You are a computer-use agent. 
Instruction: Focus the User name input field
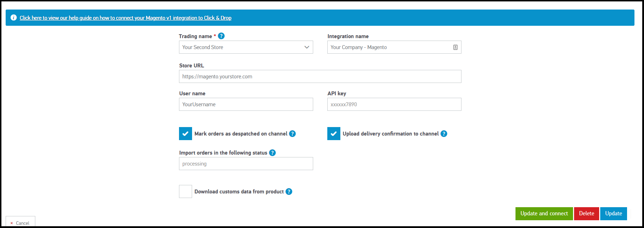click(x=246, y=104)
